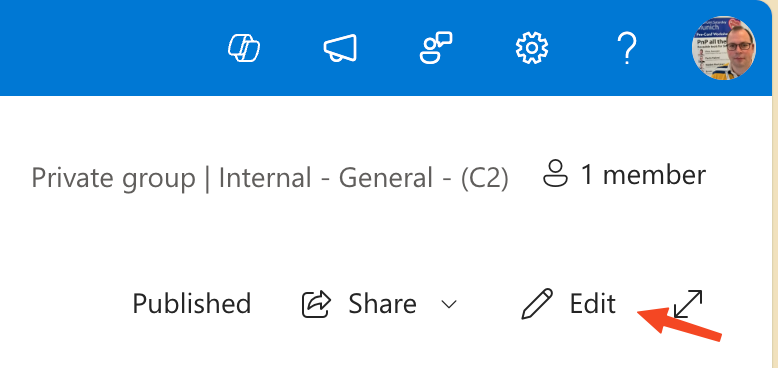Open the Settings gear
This screenshot has height=368, width=778.
pos(531,48)
